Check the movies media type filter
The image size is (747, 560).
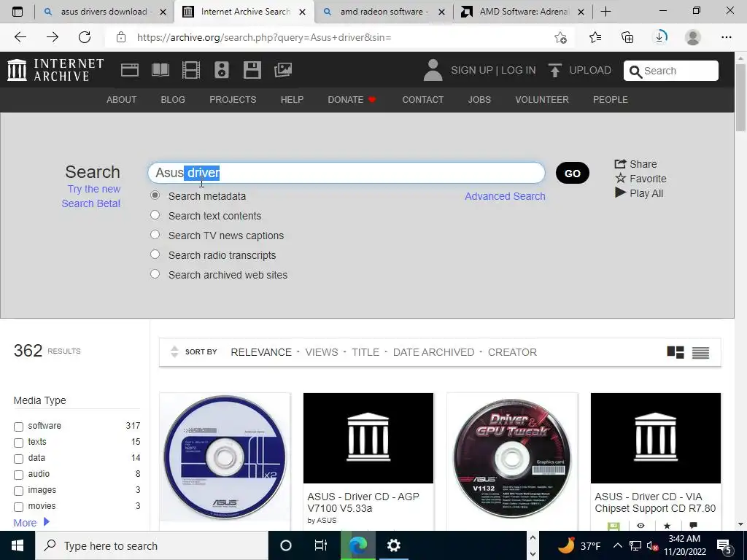pyautogui.click(x=18, y=507)
